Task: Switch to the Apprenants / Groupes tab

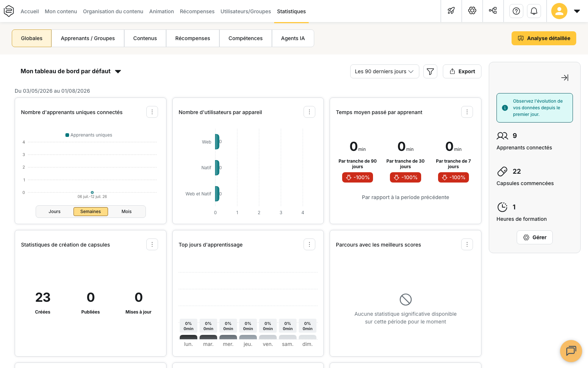Action: point(88,38)
